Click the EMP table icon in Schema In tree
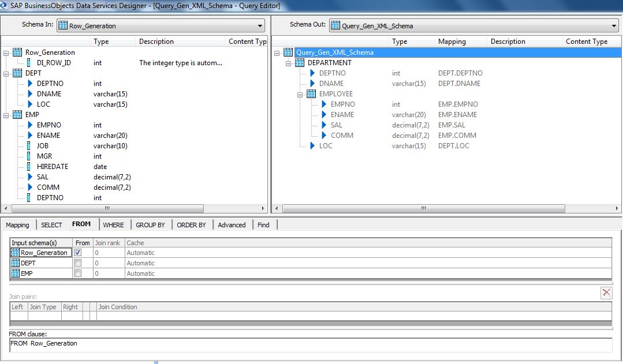Viewport: 623px width, 364px height. pyautogui.click(x=17, y=115)
